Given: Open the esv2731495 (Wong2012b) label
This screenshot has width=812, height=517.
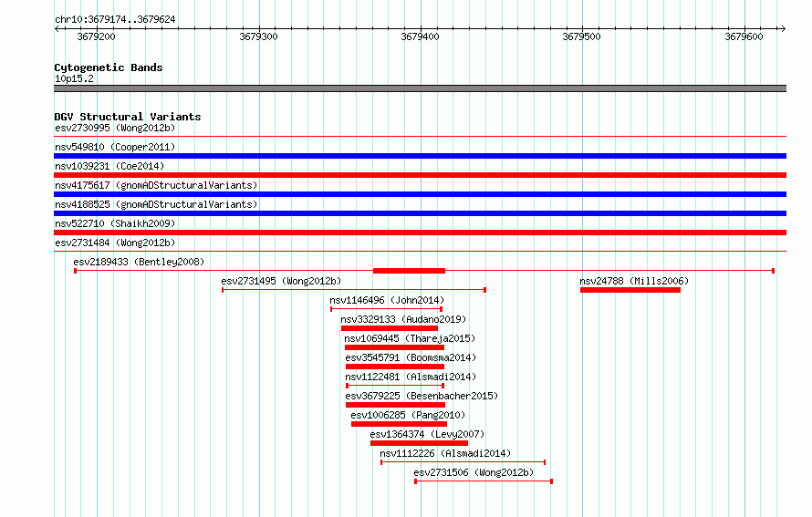Looking at the screenshot, I should (x=281, y=281).
